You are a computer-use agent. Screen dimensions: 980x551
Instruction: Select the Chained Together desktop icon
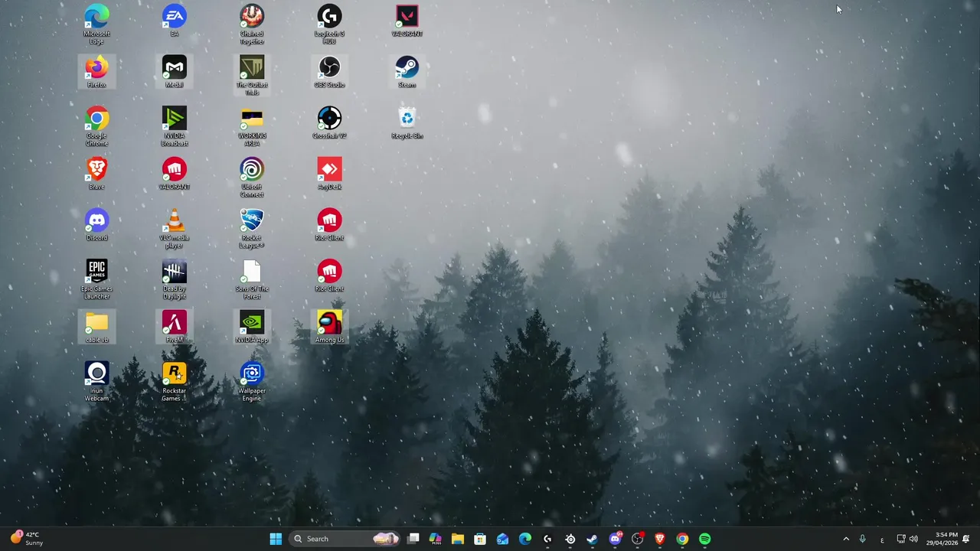click(x=252, y=24)
